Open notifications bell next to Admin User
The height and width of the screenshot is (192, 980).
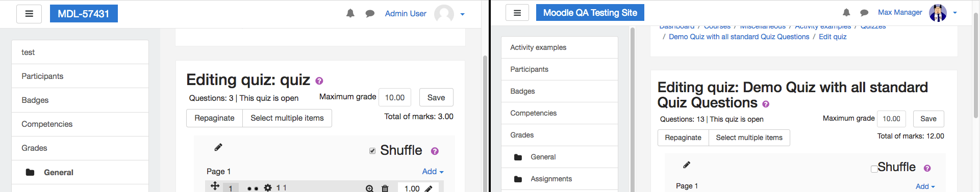350,13
